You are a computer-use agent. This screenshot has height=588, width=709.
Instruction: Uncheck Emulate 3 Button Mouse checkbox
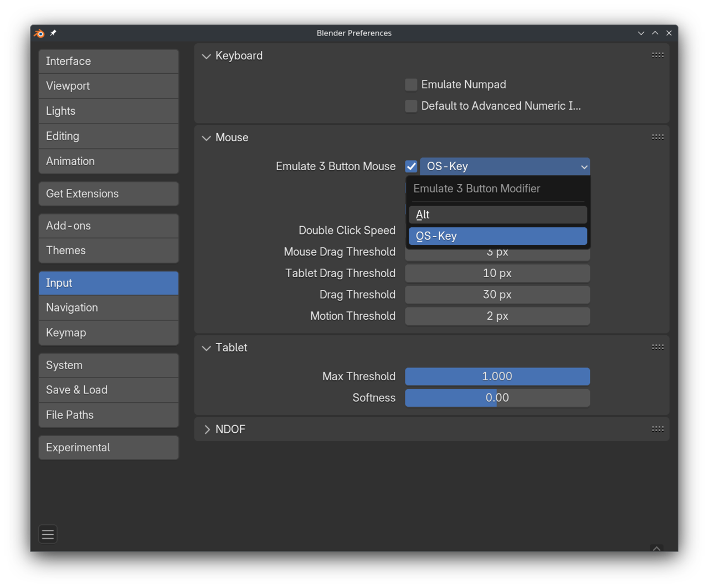(411, 166)
